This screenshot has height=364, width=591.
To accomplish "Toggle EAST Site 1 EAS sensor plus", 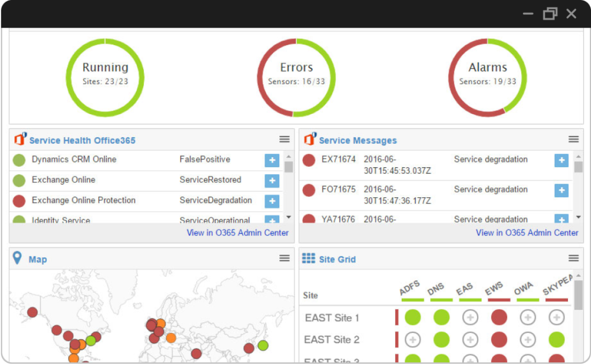I will tap(470, 317).
